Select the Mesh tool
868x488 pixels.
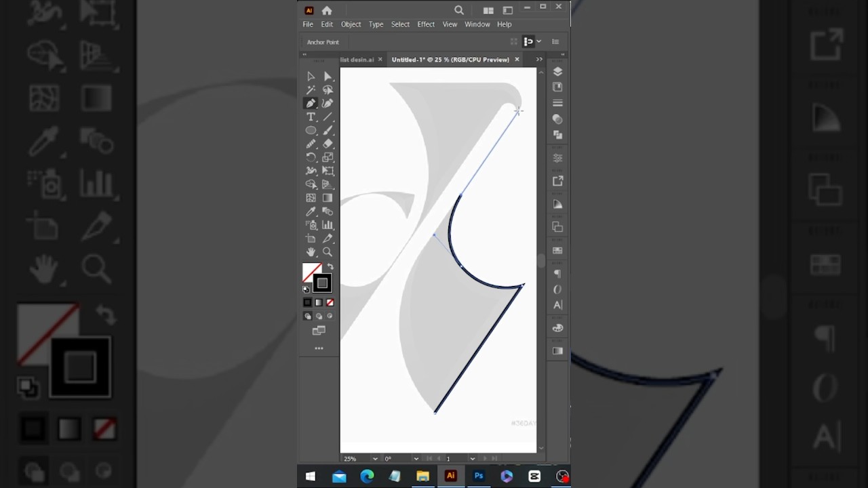click(311, 198)
